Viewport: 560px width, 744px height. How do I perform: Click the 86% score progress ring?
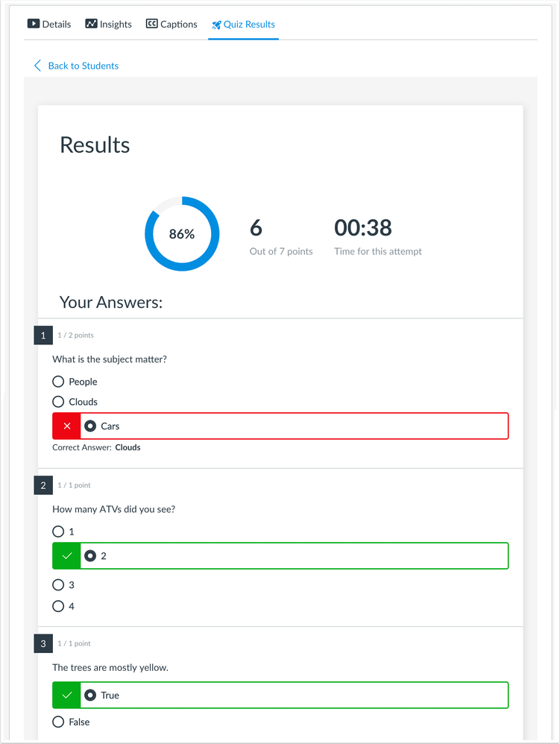click(x=182, y=234)
